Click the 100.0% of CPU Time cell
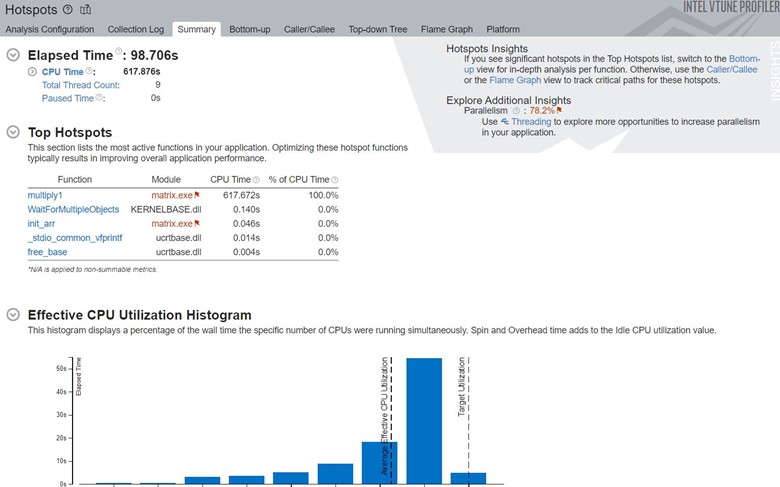This screenshot has height=487, width=780. point(323,195)
